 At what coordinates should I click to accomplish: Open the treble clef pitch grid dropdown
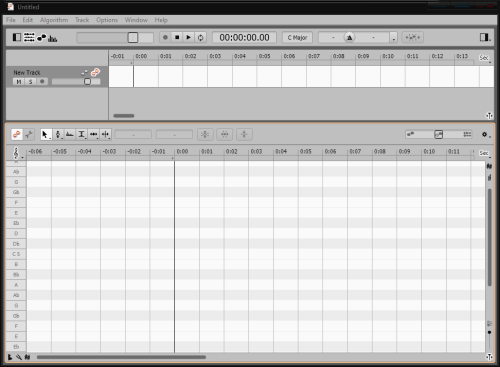pyautogui.click(x=17, y=153)
